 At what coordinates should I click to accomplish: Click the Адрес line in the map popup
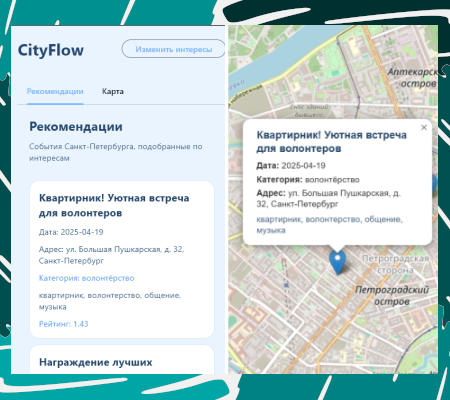click(328, 198)
